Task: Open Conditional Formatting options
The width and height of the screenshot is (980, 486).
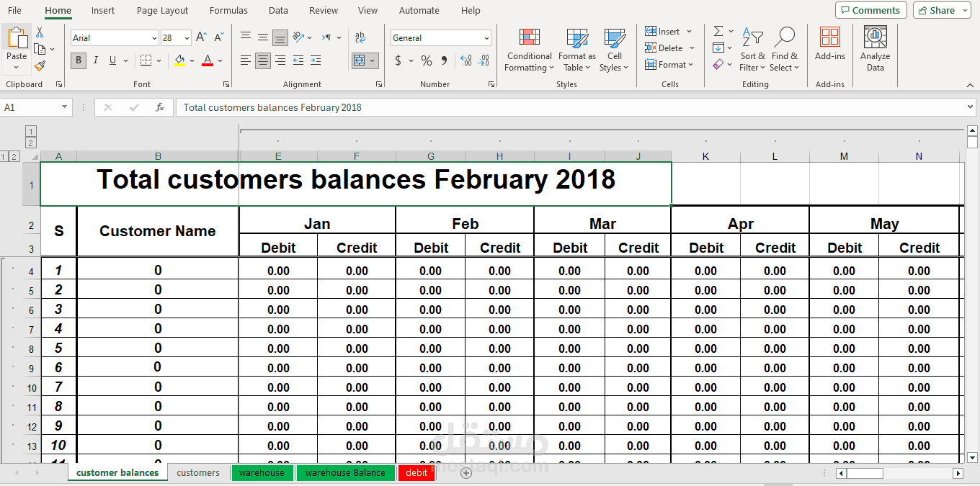Action: (x=528, y=49)
